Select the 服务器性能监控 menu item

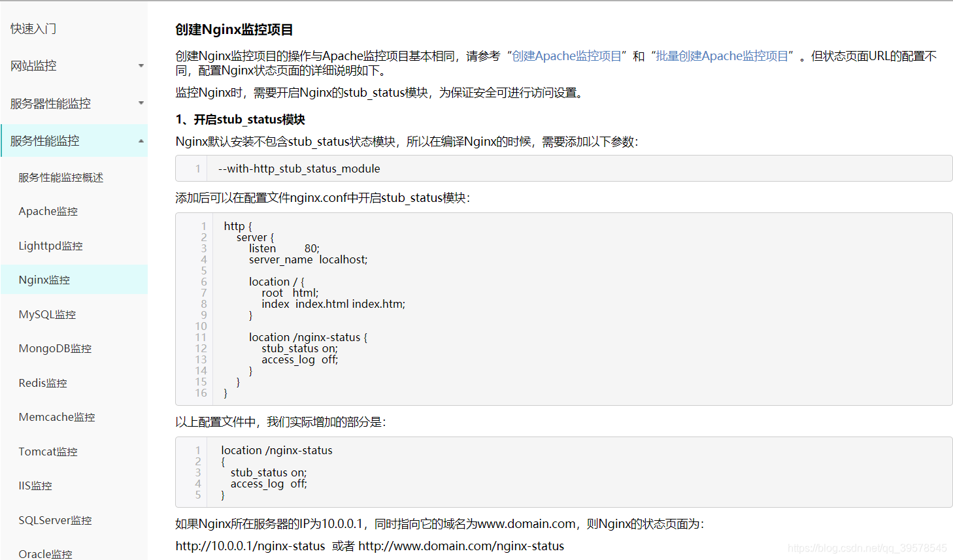(50, 103)
